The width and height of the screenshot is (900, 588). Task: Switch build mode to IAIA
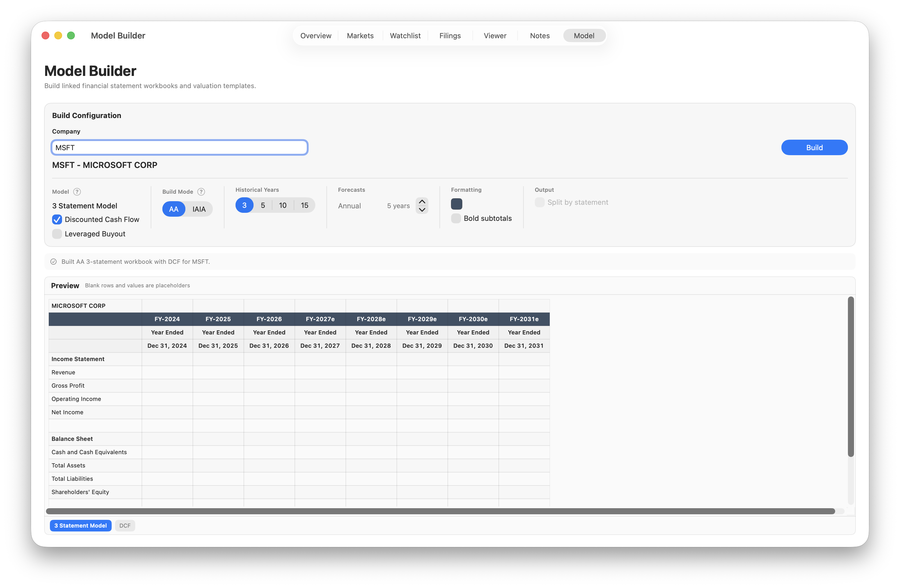point(199,209)
